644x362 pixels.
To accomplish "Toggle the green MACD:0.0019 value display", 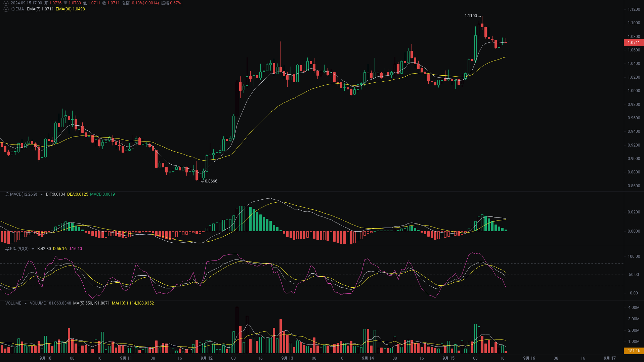I will pyautogui.click(x=102, y=194).
